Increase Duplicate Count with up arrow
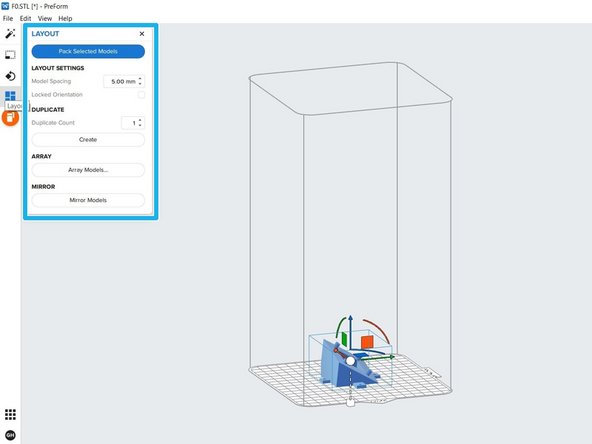592x444 pixels. point(140,120)
